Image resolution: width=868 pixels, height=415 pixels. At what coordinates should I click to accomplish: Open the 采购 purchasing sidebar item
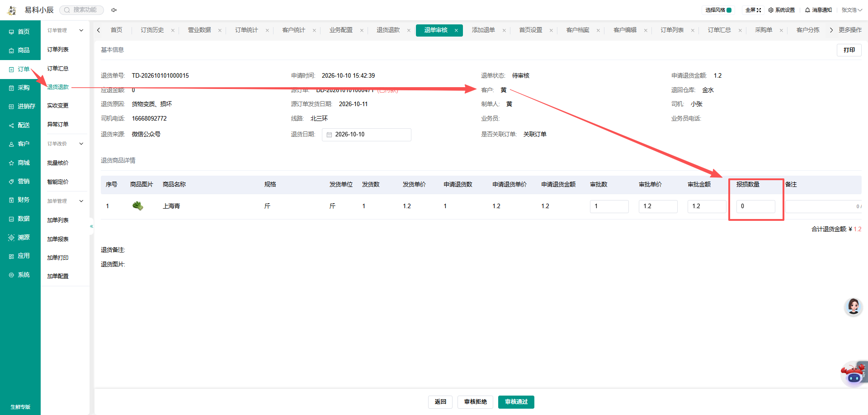click(x=19, y=88)
